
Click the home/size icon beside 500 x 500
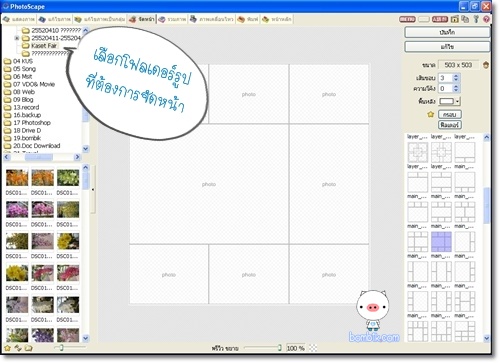[x=486, y=65]
